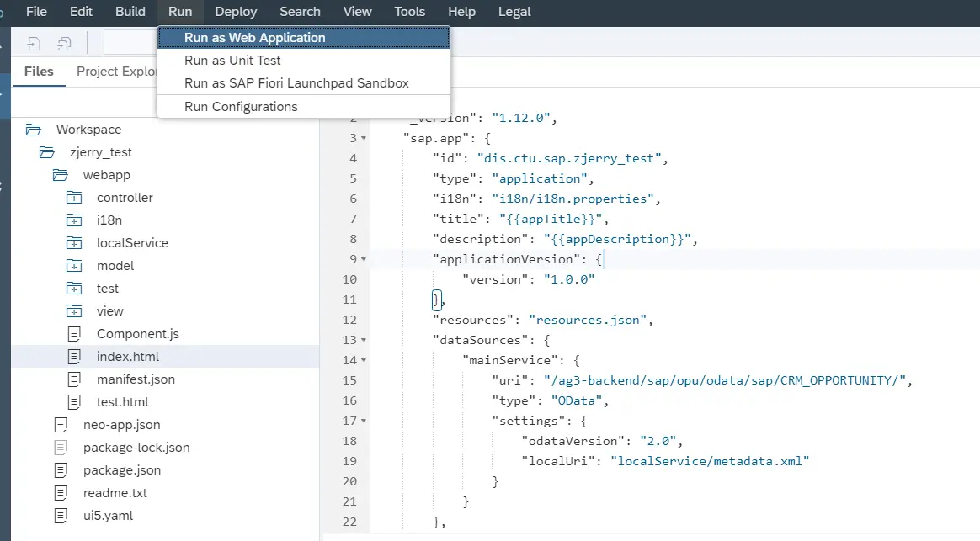Open Run Configurations entry
The height and width of the screenshot is (541, 980).
click(304, 107)
